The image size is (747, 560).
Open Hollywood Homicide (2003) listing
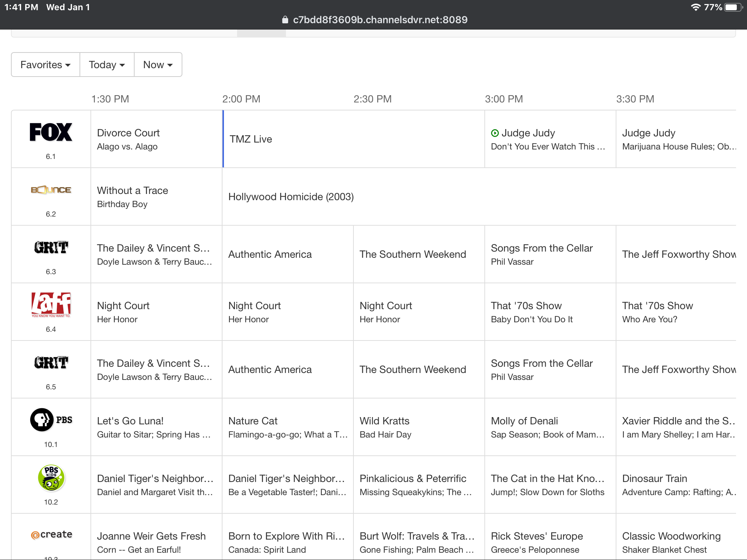[x=291, y=197]
